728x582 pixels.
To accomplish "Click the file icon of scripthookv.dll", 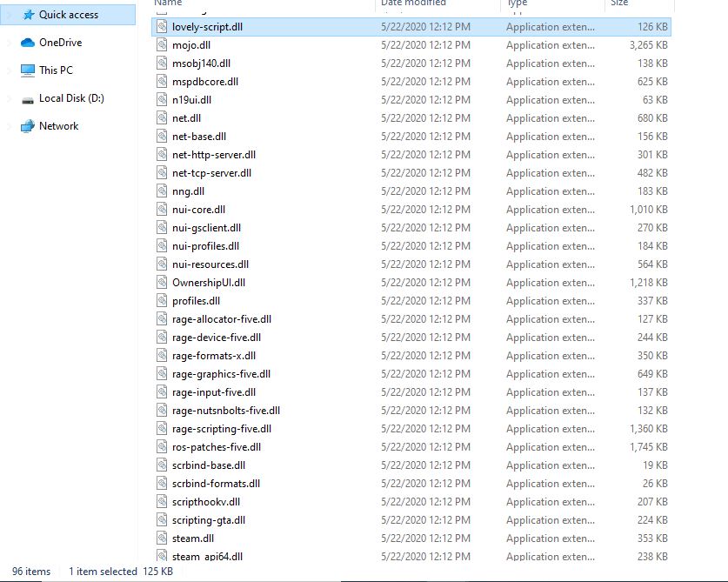I will 162,501.
